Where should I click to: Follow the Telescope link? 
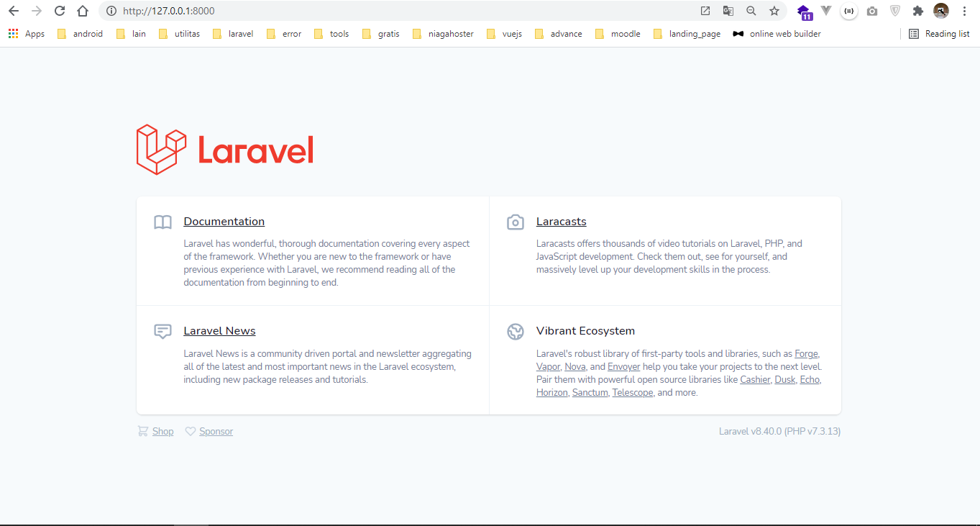pyautogui.click(x=633, y=393)
